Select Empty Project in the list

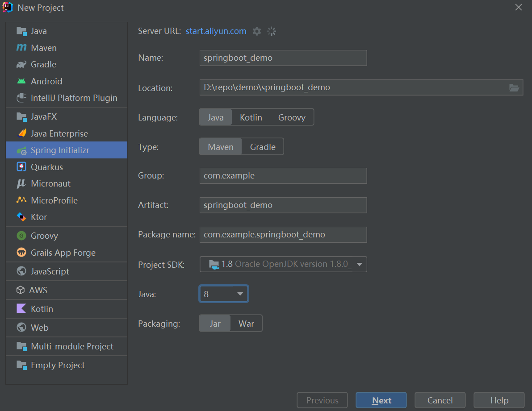pyautogui.click(x=67, y=365)
